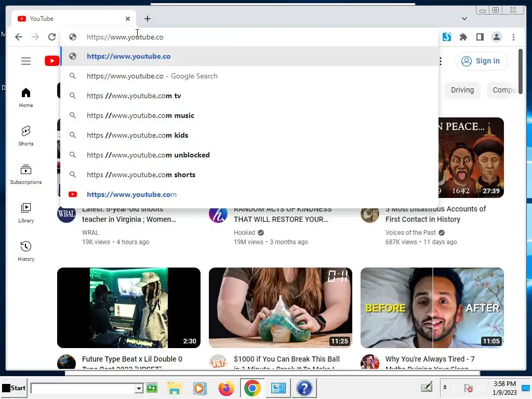Toggle the browser side panel icon

480,37
